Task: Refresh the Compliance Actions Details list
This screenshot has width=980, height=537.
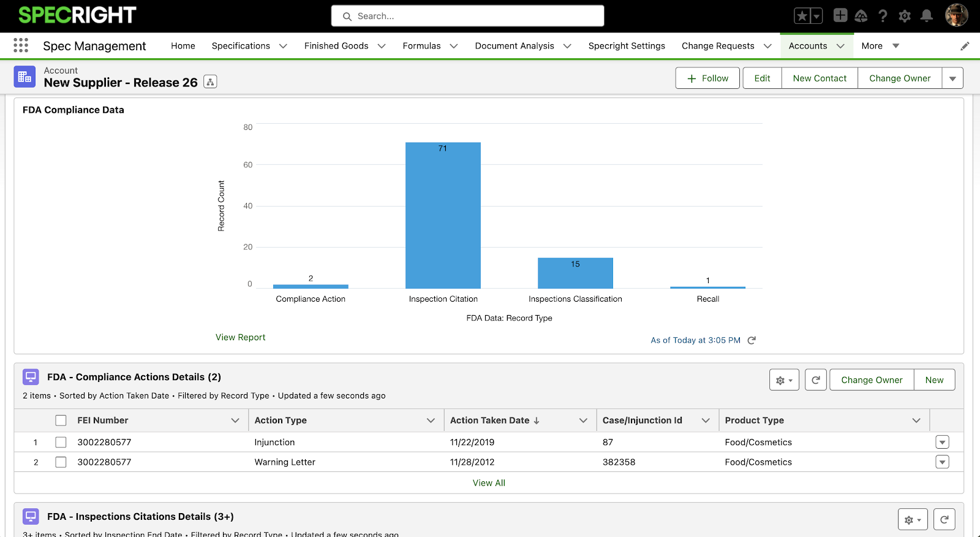Action: click(816, 380)
